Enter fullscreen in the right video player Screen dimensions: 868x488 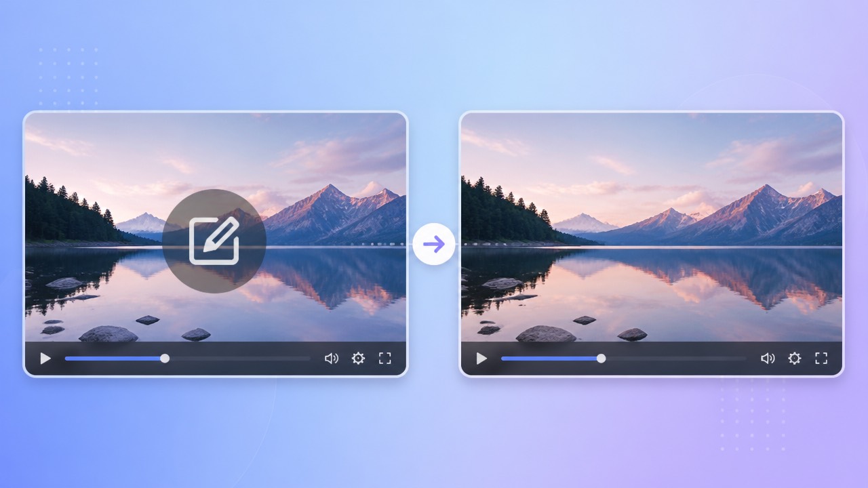(x=821, y=359)
